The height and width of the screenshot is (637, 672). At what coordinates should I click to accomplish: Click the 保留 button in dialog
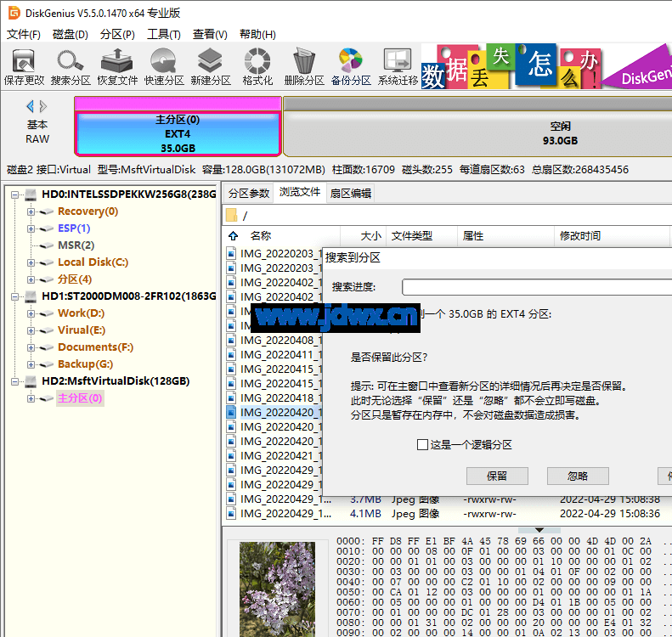pos(497,476)
